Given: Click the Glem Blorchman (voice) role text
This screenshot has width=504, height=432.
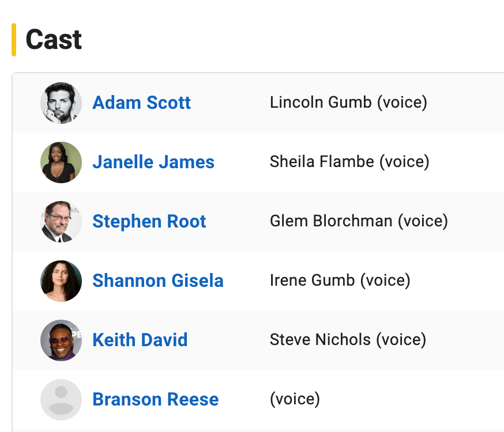Looking at the screenshot, I should [359, 221].
